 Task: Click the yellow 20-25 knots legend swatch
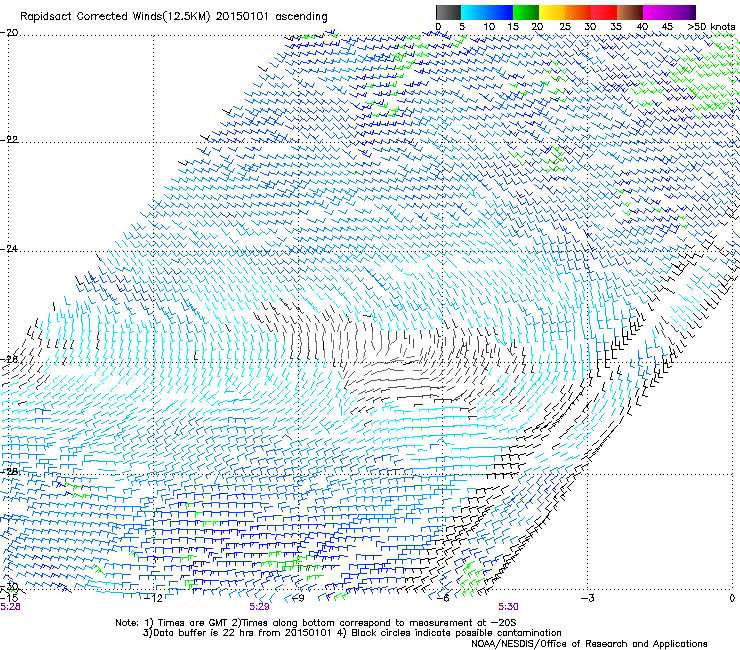pyautogui.click(x=552, y=12)
